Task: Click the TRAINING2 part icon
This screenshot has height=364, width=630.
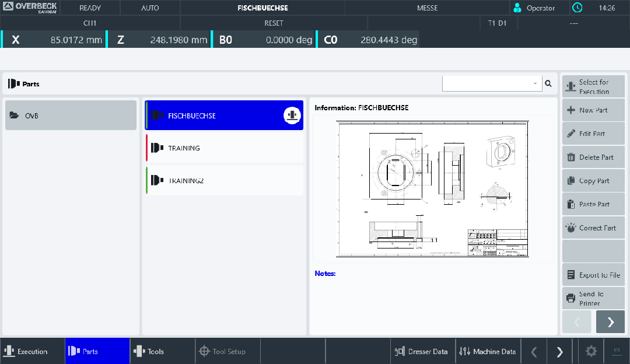Action: pyautogui.click(x=157, y=180)
